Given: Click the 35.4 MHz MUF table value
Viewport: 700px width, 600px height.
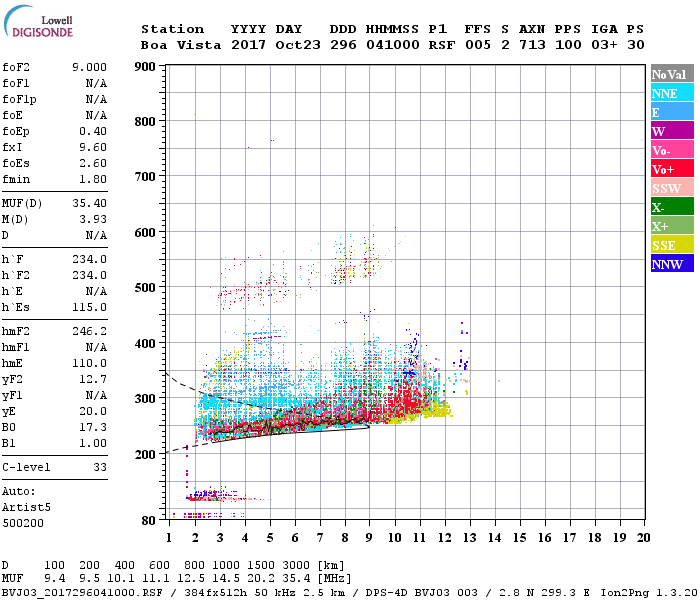Looking at the screenshot, I should point(296,579).
